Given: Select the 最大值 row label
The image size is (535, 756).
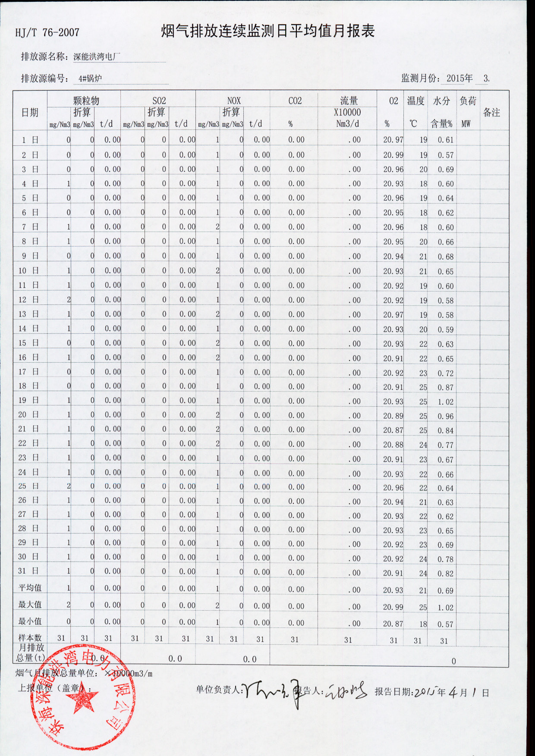Looking at the screenshot, I should 30,605.
